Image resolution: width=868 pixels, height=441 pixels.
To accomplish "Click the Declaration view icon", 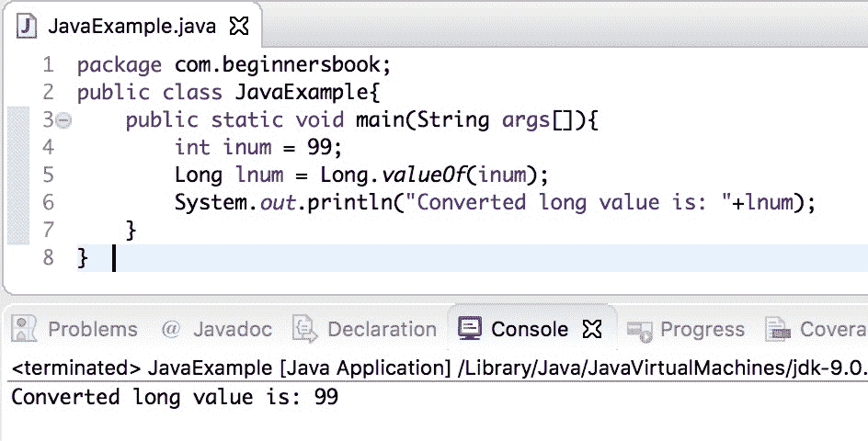I will (x=304, y=329).
